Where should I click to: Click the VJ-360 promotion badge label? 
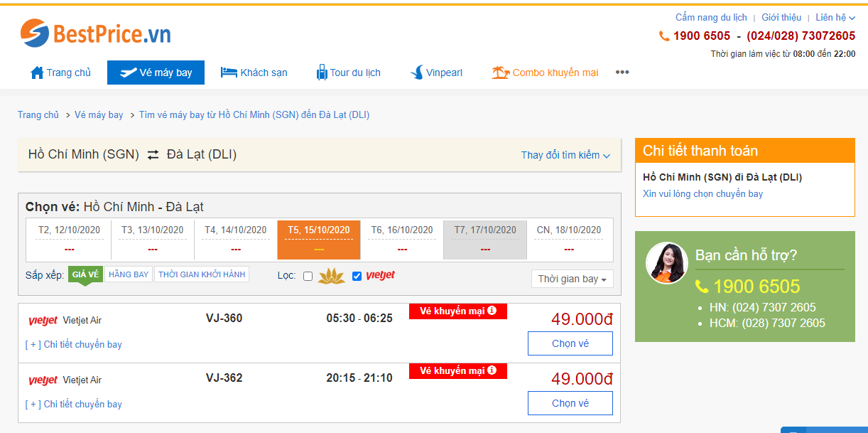(458, 311)
